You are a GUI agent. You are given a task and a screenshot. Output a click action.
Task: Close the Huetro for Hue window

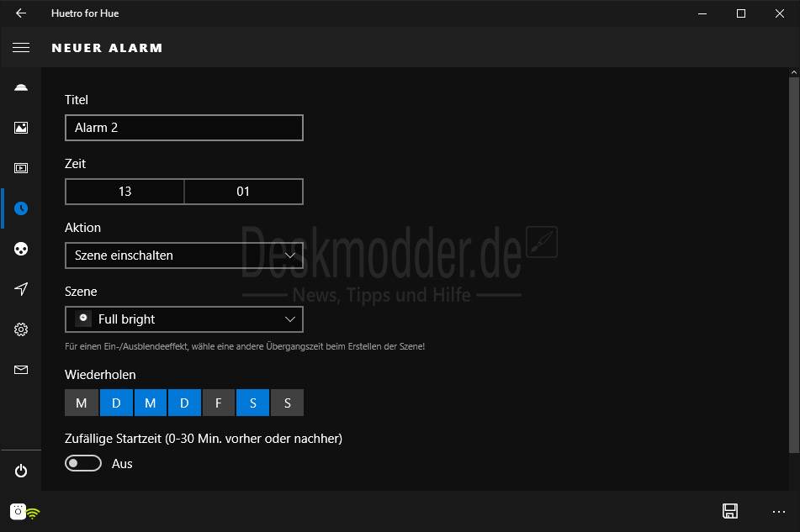click(780, 13)
